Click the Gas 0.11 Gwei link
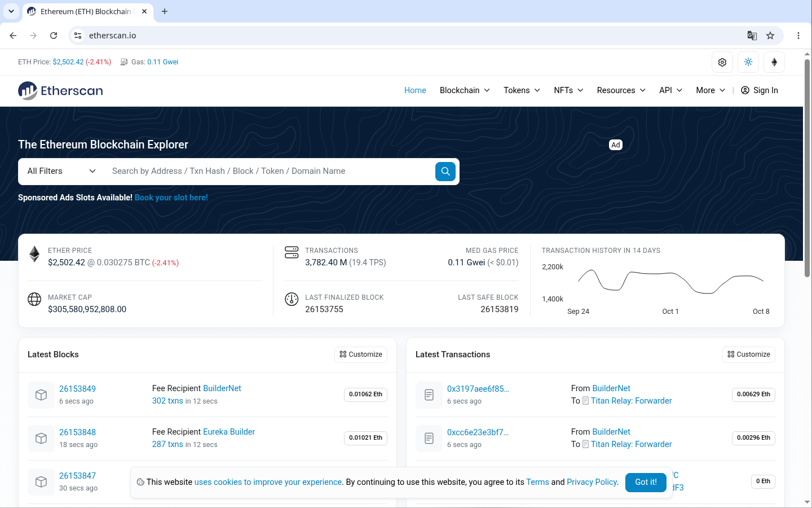This screenshot has height=508, width=812. [x=162, y=62]
